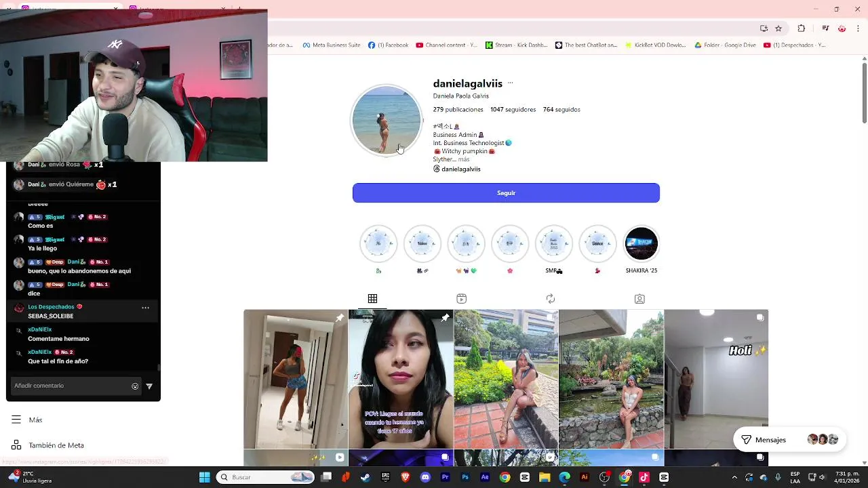Open Brave browser from the taskbar
This screenshot has height=488, width=868.
406,477
